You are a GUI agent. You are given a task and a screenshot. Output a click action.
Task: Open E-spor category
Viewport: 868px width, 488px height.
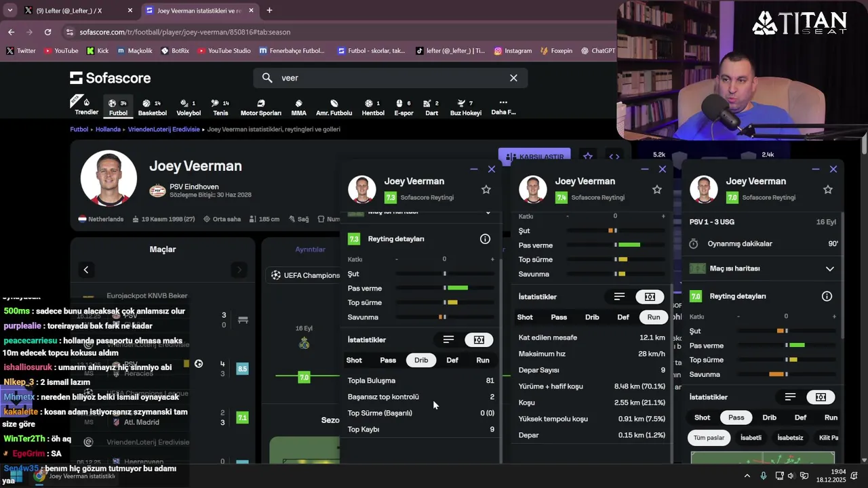[x=403, y=108]
